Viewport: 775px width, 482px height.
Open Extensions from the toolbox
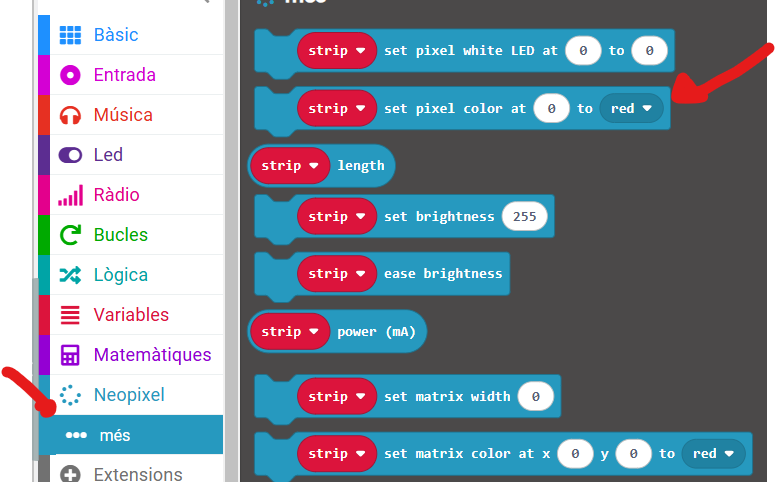coord(137,473)
